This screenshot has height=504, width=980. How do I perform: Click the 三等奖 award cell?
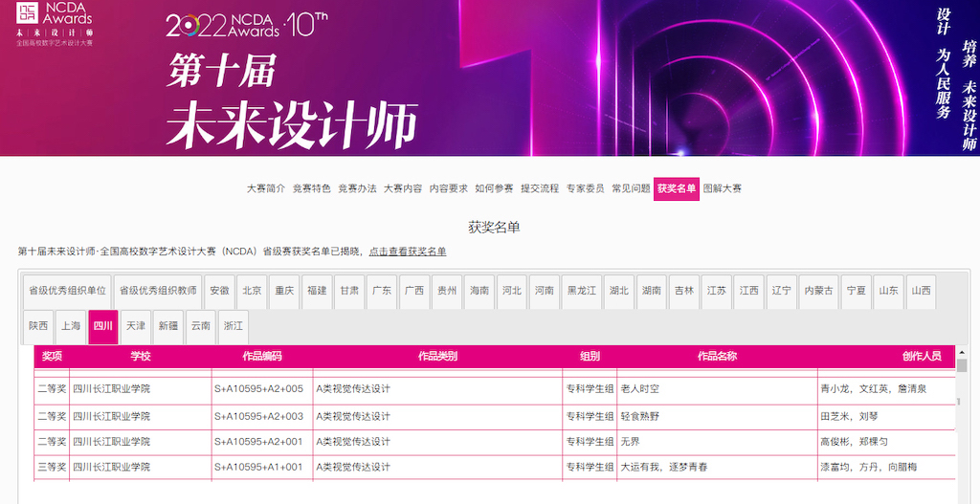click(x=52, y=467)
